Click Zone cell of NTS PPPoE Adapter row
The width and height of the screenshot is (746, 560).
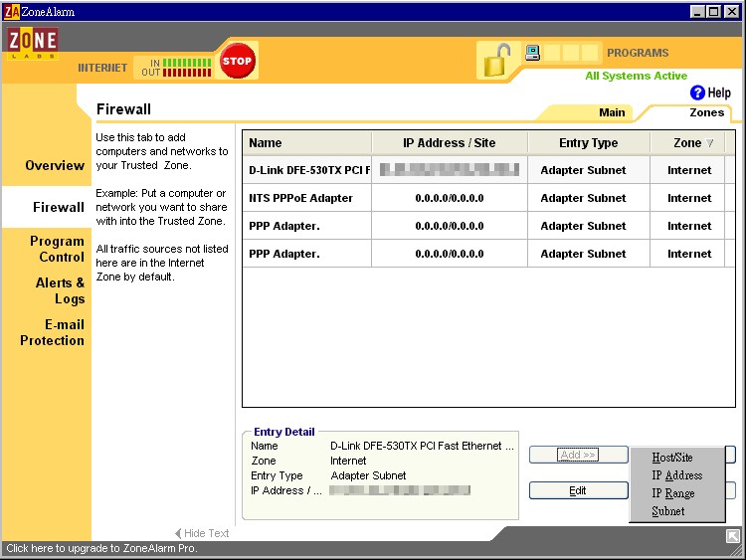(689, 198)
